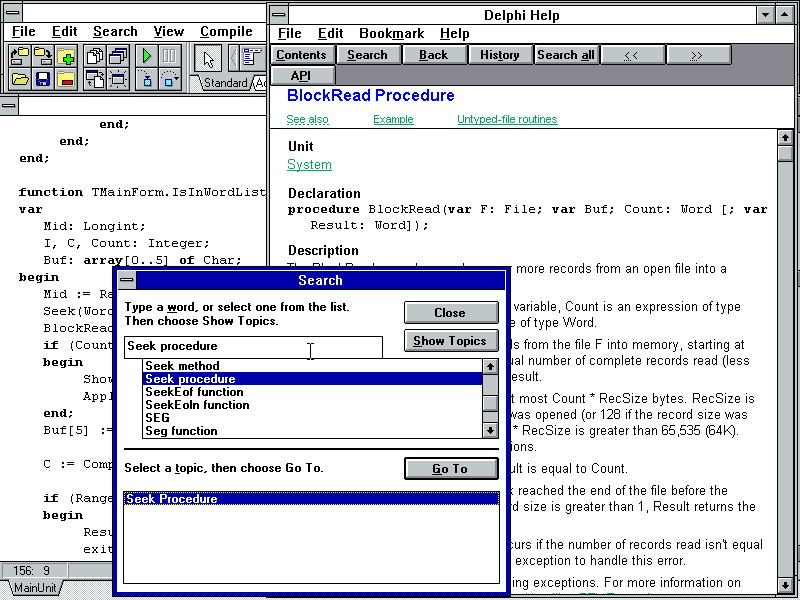This screenshot has height=600, width=800.
Task: Minimize the Delphi Help window
Action: (x=765, y=15)
